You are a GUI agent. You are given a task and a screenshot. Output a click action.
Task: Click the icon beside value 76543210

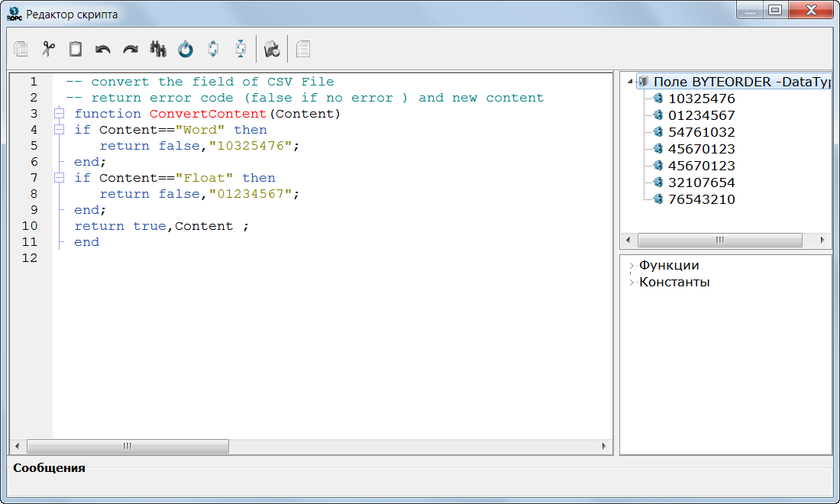pos(657,199)
